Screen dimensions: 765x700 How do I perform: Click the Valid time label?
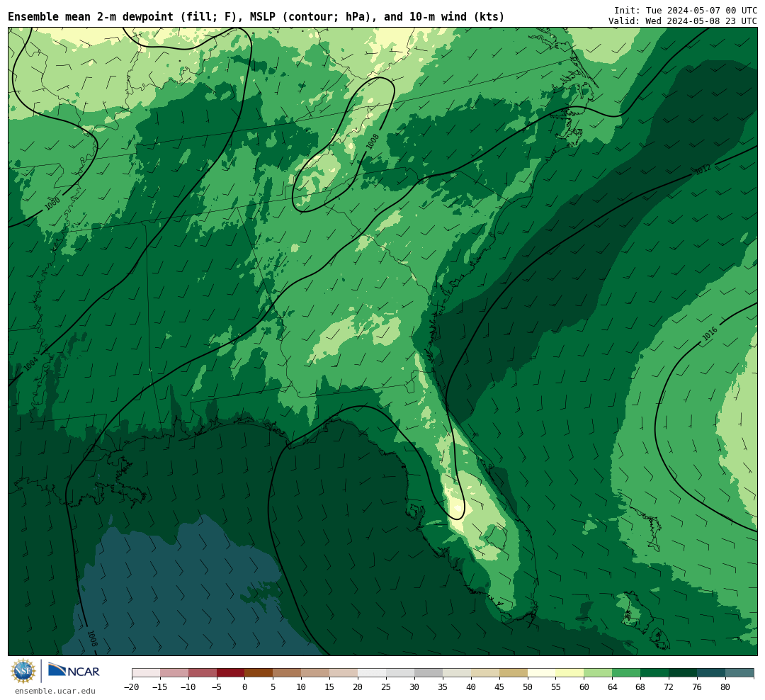pos(683,21)
